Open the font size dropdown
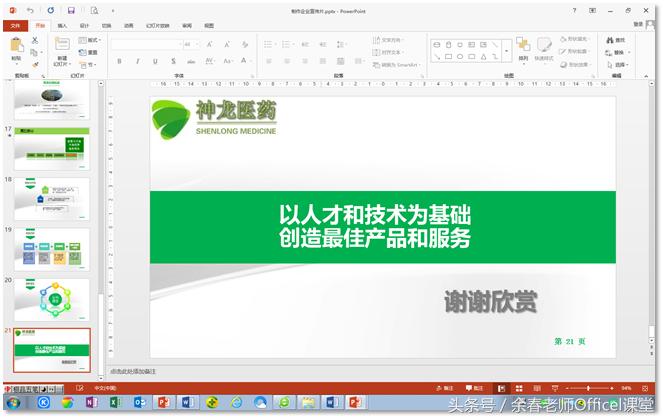This screenshot has width=664, height=419. (x=197, y=44)
